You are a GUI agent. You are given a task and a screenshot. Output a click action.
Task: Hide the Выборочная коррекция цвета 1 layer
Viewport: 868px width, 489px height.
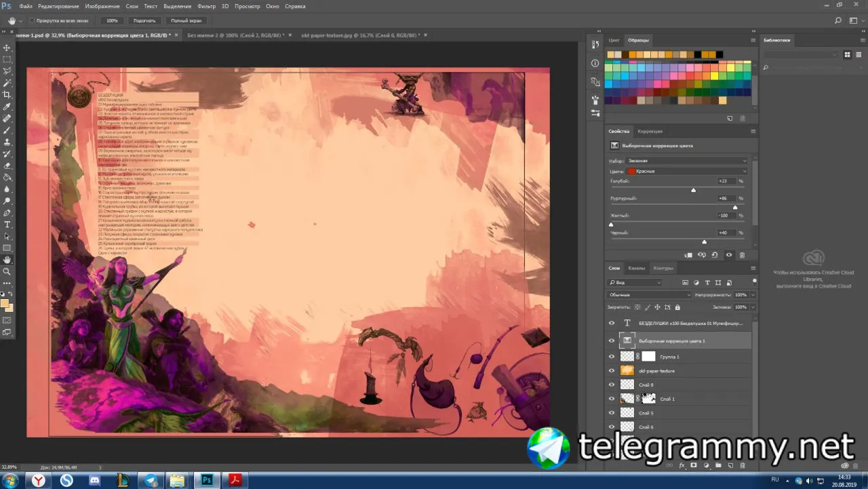click(x=611, y=340)
